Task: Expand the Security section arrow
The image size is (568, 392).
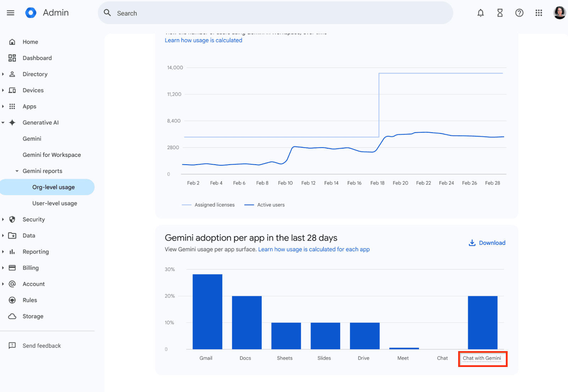Action: pos(3,220)
